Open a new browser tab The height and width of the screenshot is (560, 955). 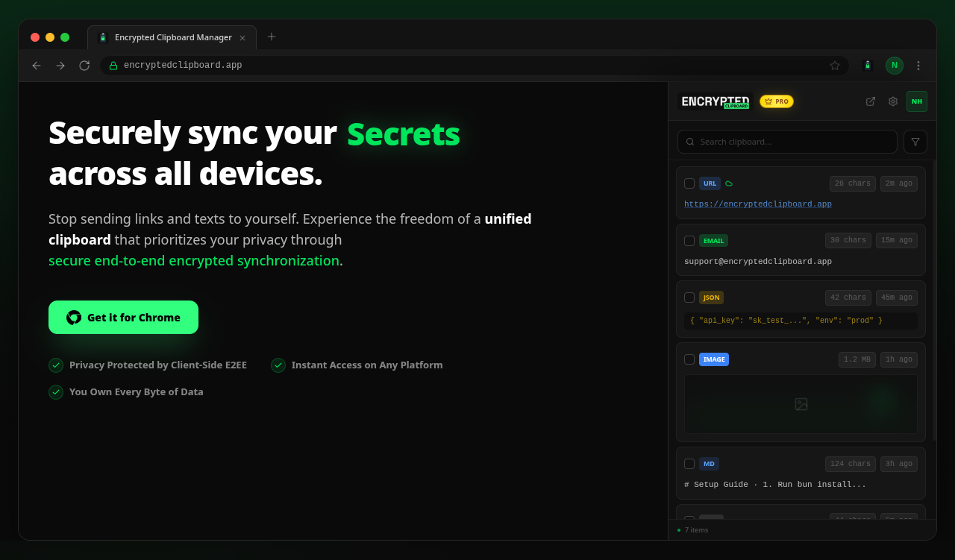click(x=272, y=37)
